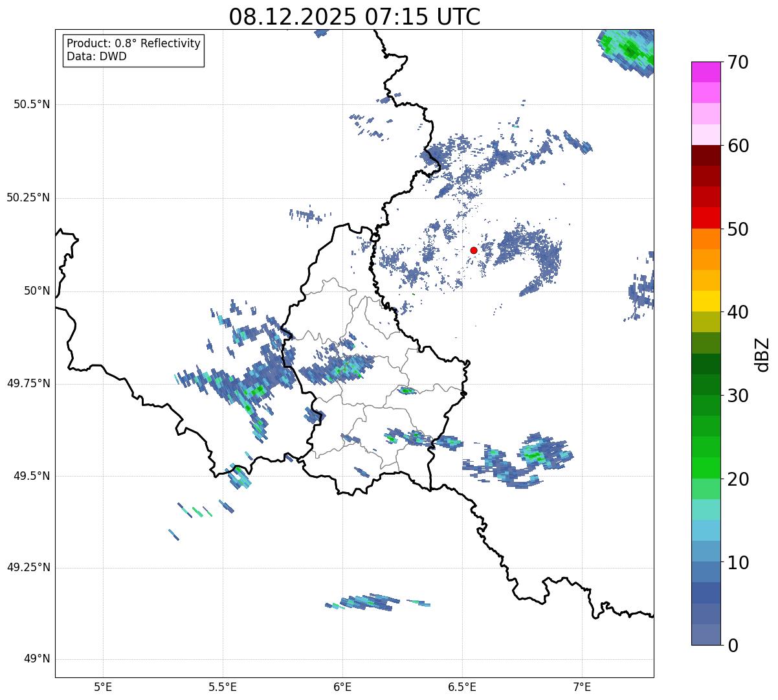The image size is (778, 700).
Task: Click the colorbar tick label 0
Action: click(x=731, y=646)
